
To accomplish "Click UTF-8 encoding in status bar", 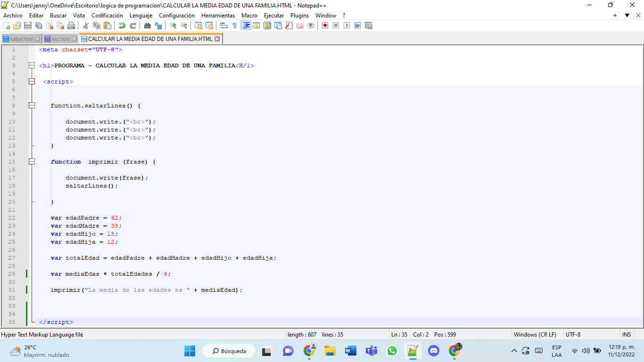I will pos(573,335).
